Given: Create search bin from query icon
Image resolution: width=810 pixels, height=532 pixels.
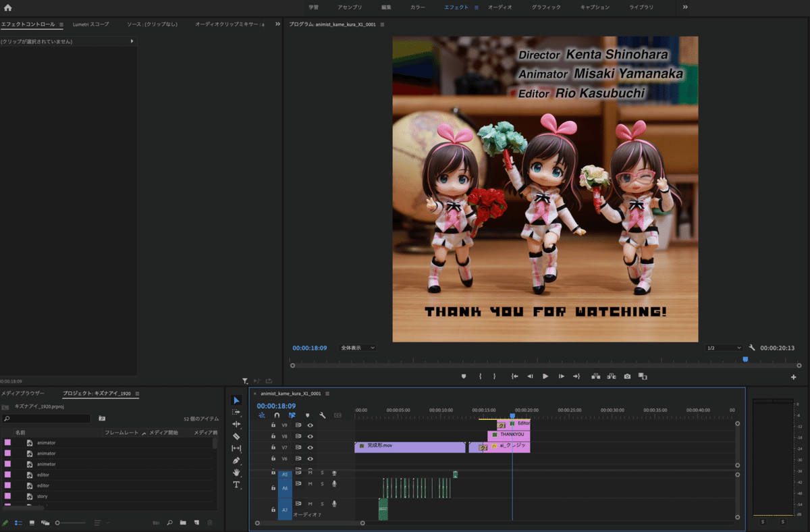Looking at the screenshot, I should [102, 419].
